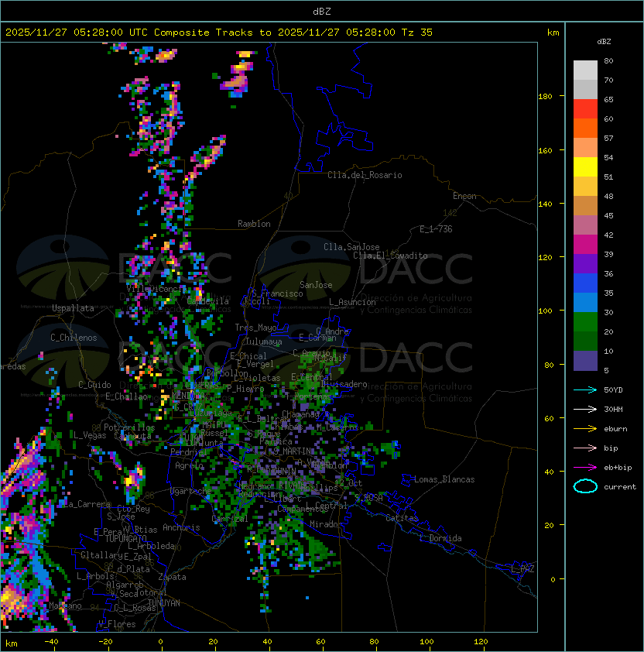Select the light gray 80 dBZ legend swatch
This screenshot has width=644, height=652.
[585, 70]
